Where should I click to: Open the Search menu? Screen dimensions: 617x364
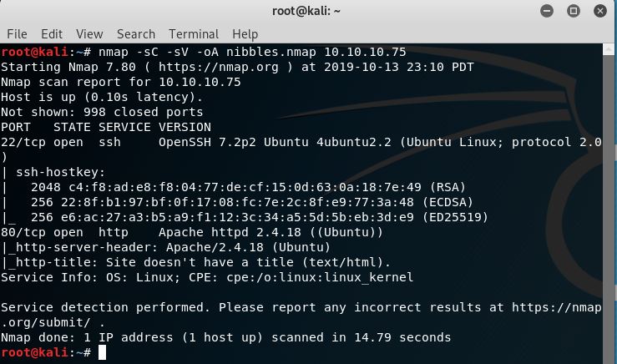point(136,34)
